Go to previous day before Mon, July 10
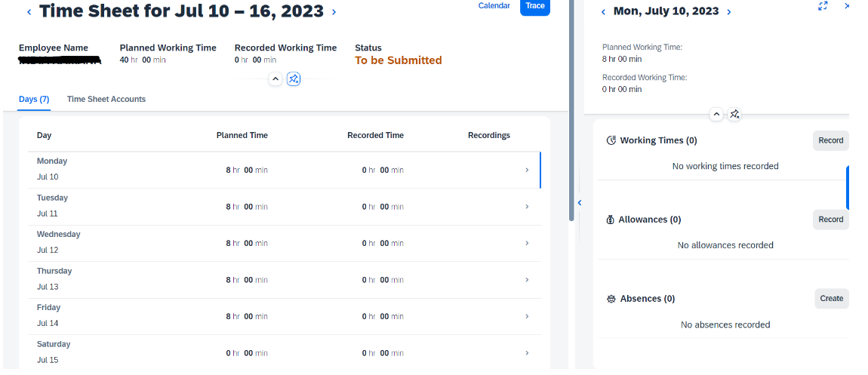 click(x=603, y=11)
